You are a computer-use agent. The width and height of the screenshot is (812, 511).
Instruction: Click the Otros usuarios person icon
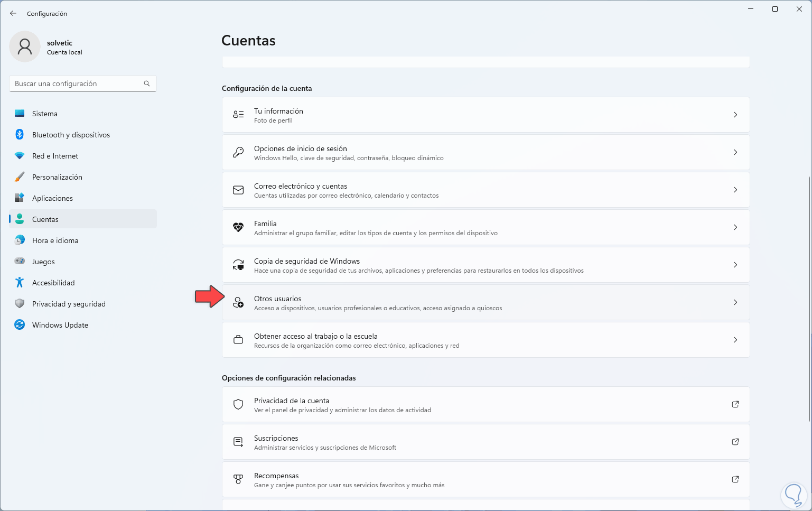coord(238,303)
